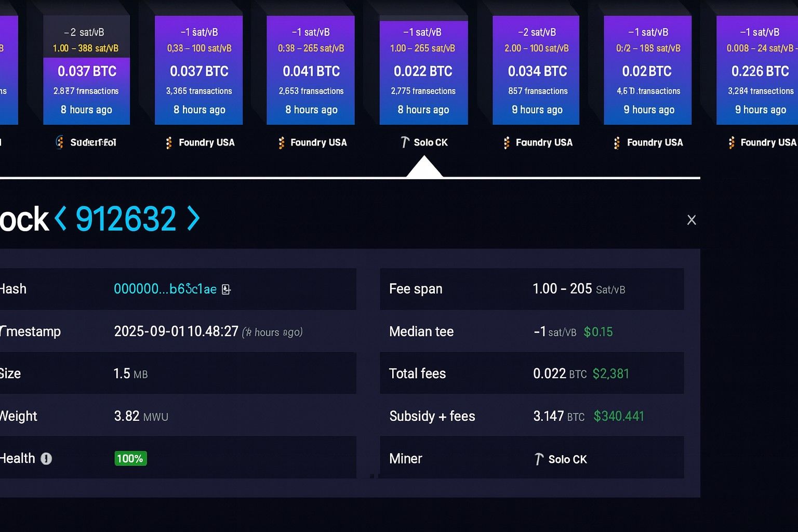Select the block card with 1.00 – 388 sat/vB
The image size is (798, 532).
pos(86,70)
